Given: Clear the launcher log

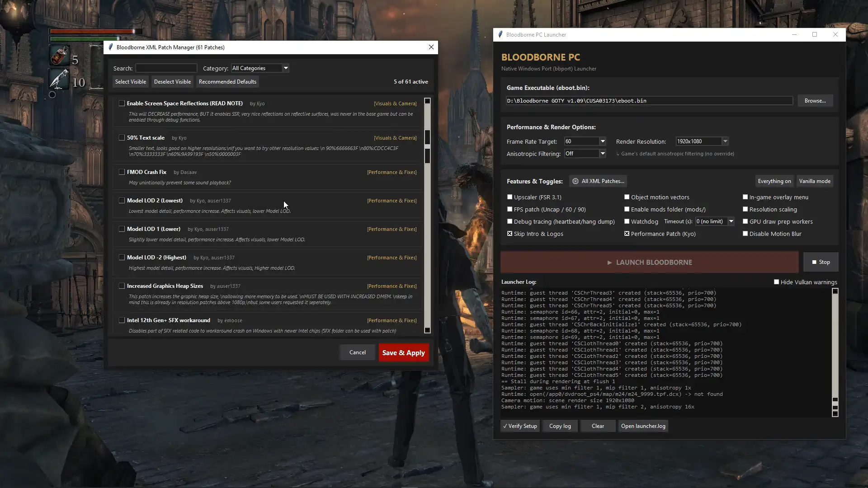Looking at the screenshot, I should (598, 426).
